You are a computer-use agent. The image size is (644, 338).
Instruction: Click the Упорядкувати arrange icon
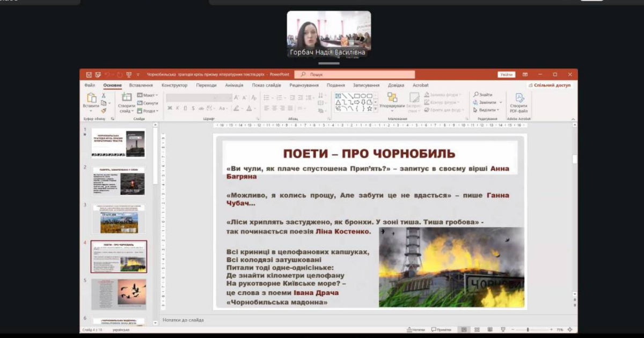pyautogui.click(x=392, y=98)
